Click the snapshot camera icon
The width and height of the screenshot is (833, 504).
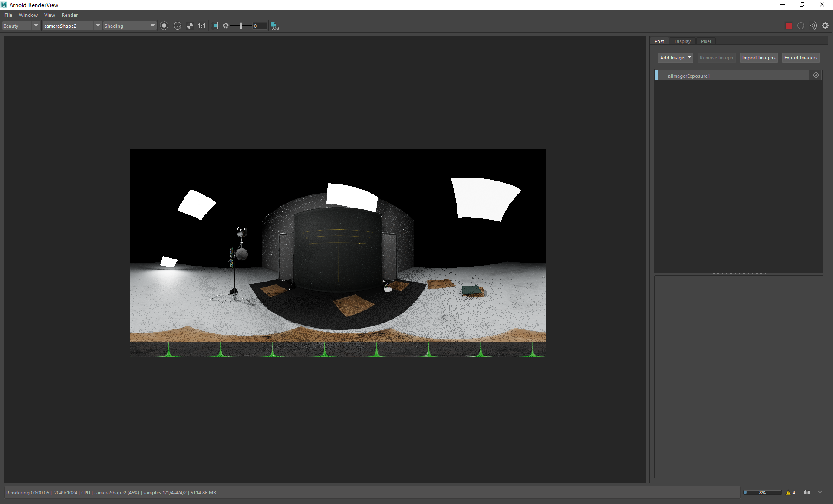click(x=807, y=492)
